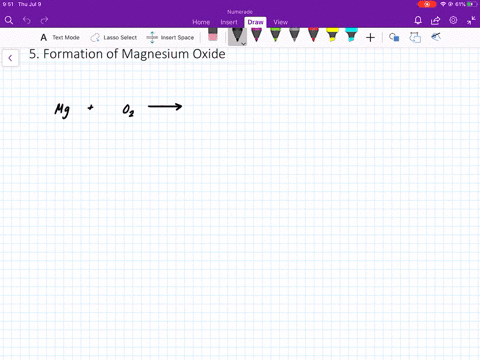Select the magenta pen
Screen dimensions: 480x360
(x=256, y=35)
